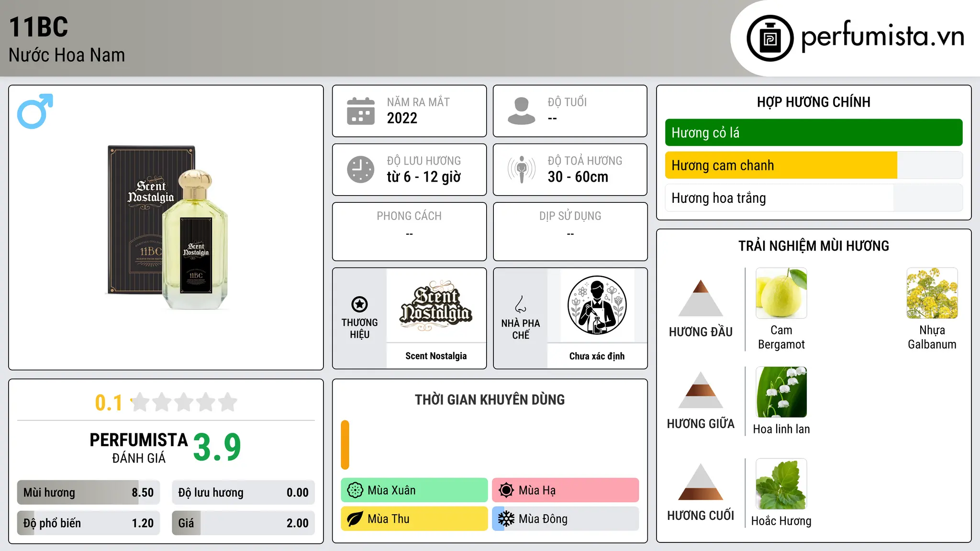Image resolution: width=980 pixels, height=551 pixels.
Task: Click the Hoa linh lan note label
Action: pos(781,429)
